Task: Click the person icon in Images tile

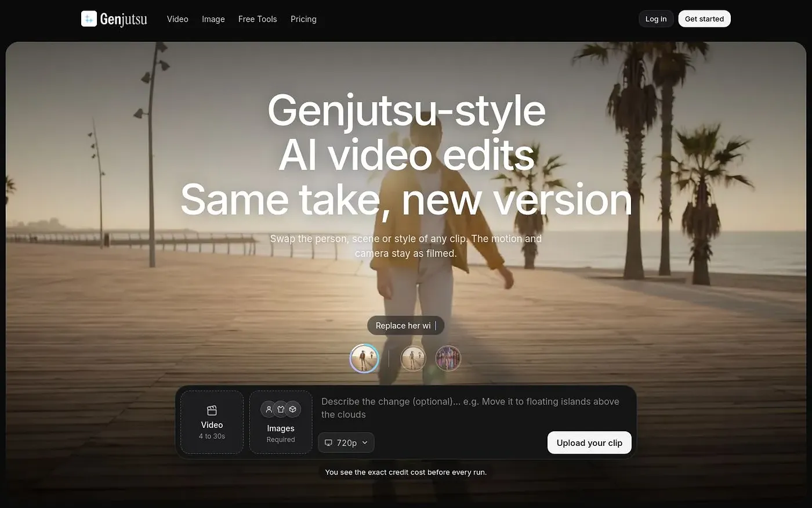Action: [x=269, y=409]
